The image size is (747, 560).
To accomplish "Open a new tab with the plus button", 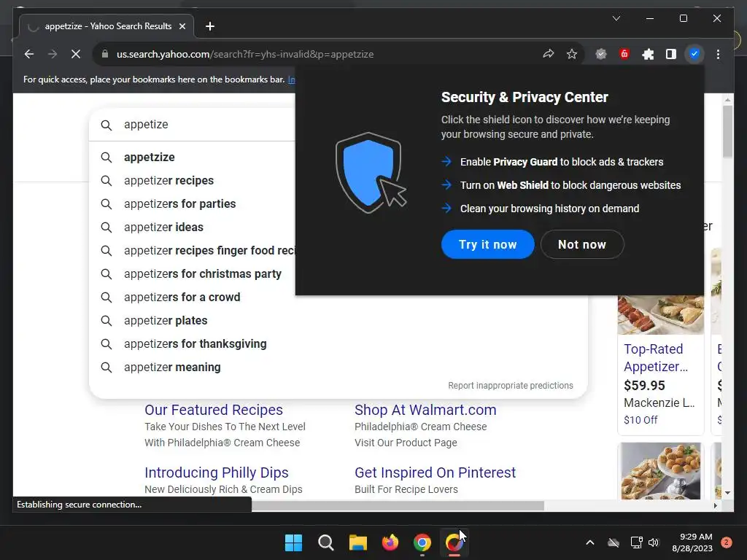I will [210, 26].
